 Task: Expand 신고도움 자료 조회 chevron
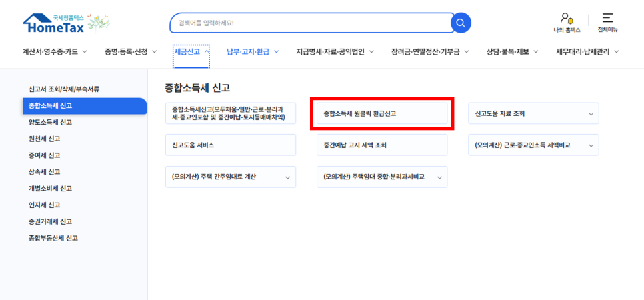tap(591, 114)
